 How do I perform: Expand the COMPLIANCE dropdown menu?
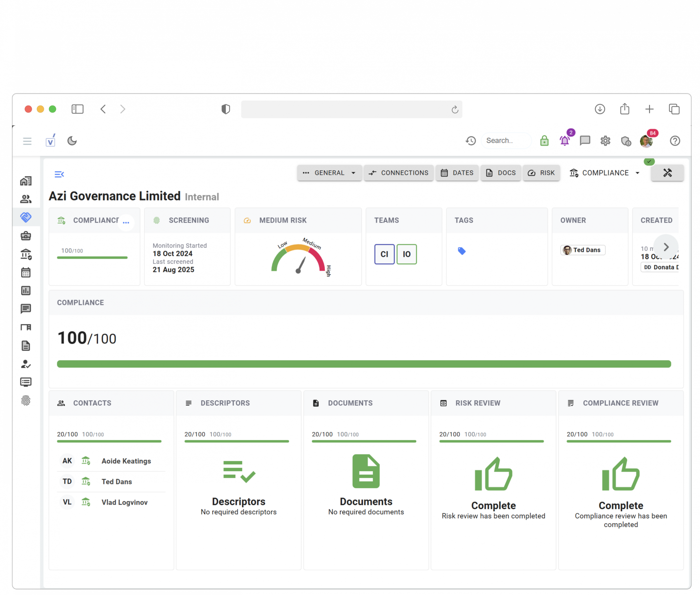(605, 173)
